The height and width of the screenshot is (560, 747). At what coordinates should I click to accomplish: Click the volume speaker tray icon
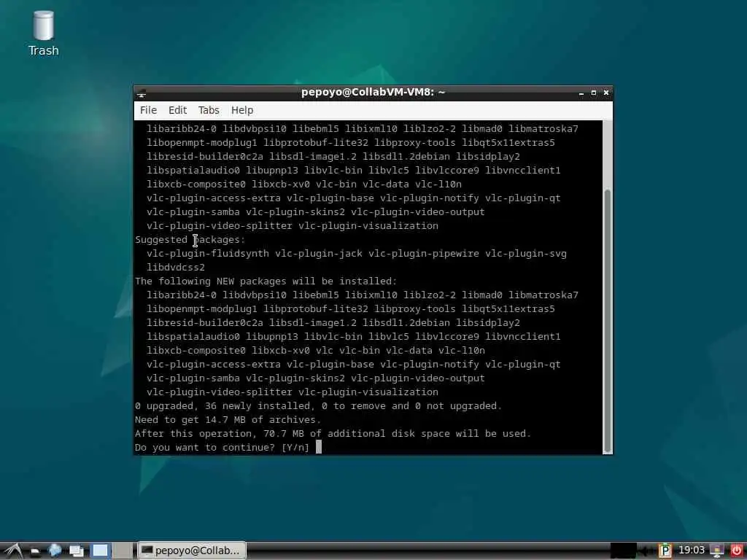[x=646, y=551]
